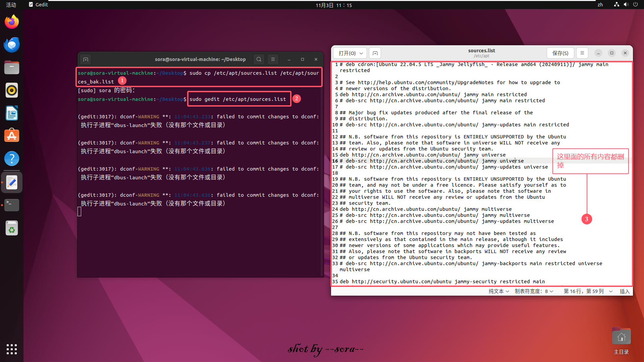Create a new document tab in Gedit
Screen dimensions: 644x362
(375, 53)
